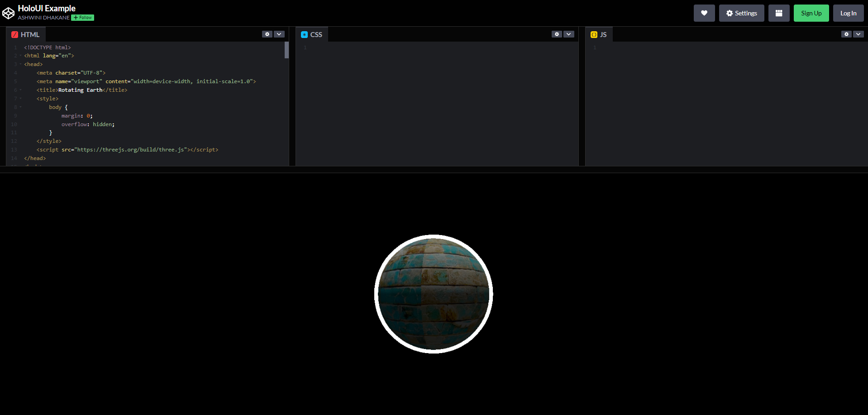
Task: Open the change view layout icon
Action: pos(778,13)
